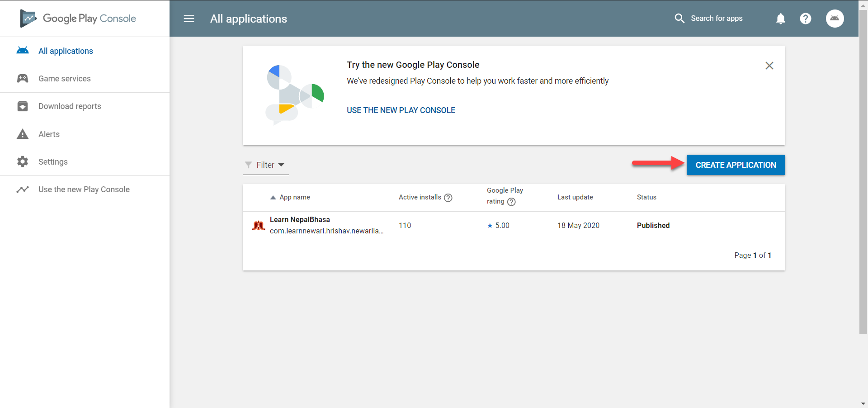The width and height of the screenshot is (868, 408).
Task: Click the active installs value 110
Action: [405, 225]
